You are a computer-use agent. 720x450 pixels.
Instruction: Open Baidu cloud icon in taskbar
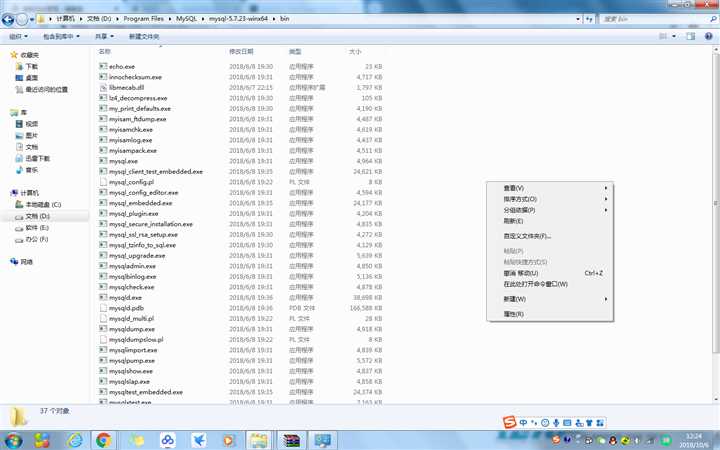coord(168,441)
